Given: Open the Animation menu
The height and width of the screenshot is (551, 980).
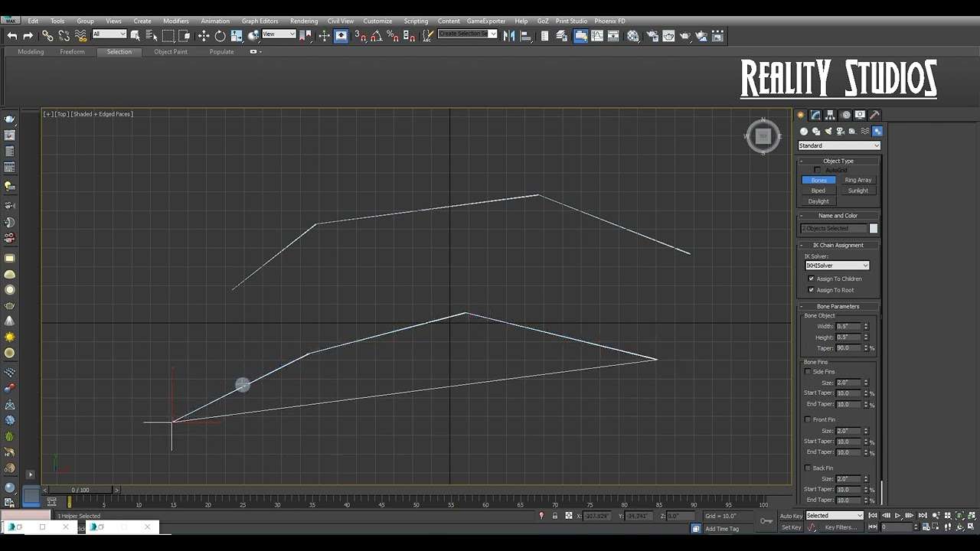Looking at the screenshot, I should pyautogui.click(x=215, y=21).
